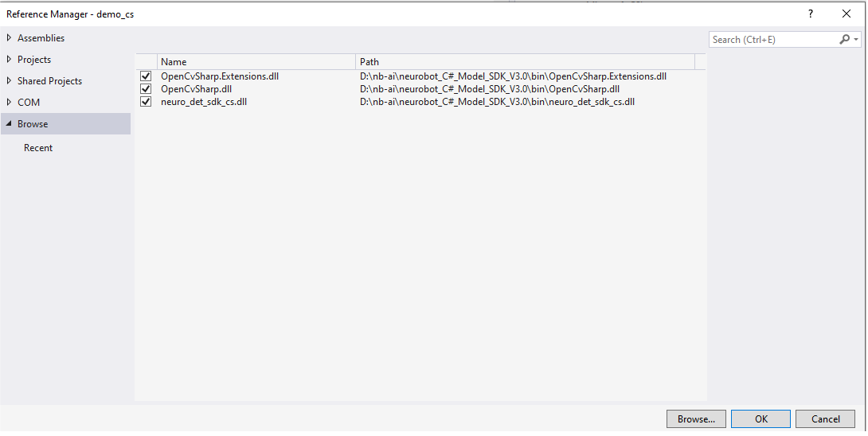Screen dimensions: 868x436
Task: Open the Recent sub-item under Browse
Action: pyautogui.click(x=38, y=148)
